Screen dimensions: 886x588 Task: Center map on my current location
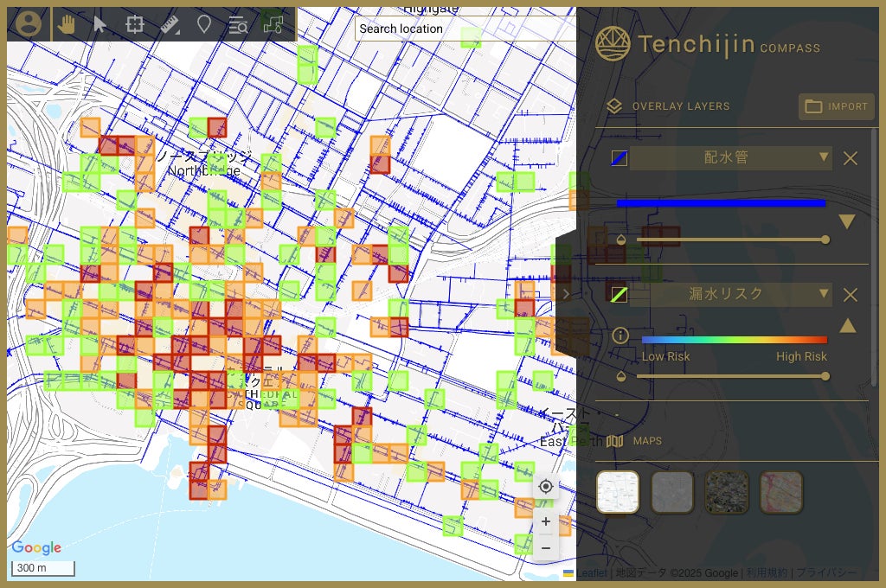pyautogui.click(x=545, y=486)
